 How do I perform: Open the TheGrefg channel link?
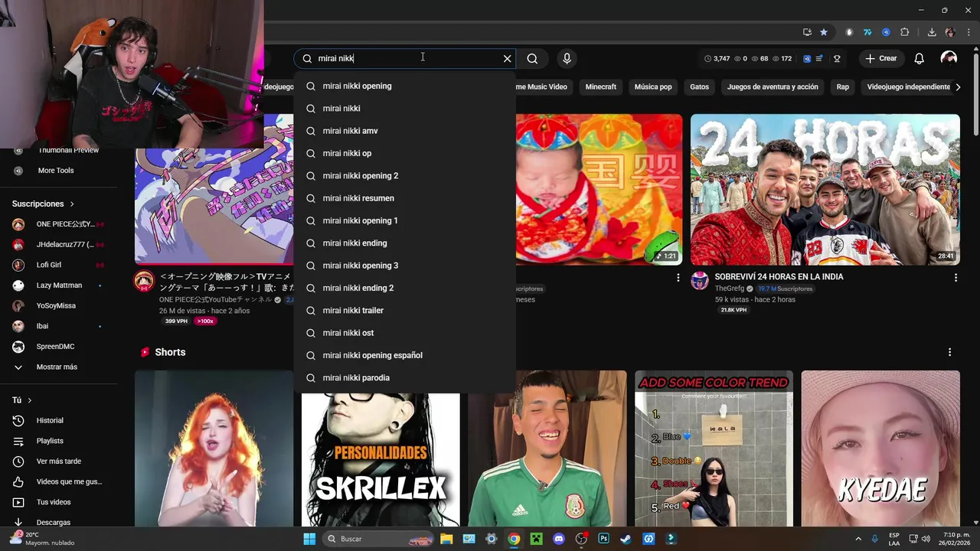[729, 289]
